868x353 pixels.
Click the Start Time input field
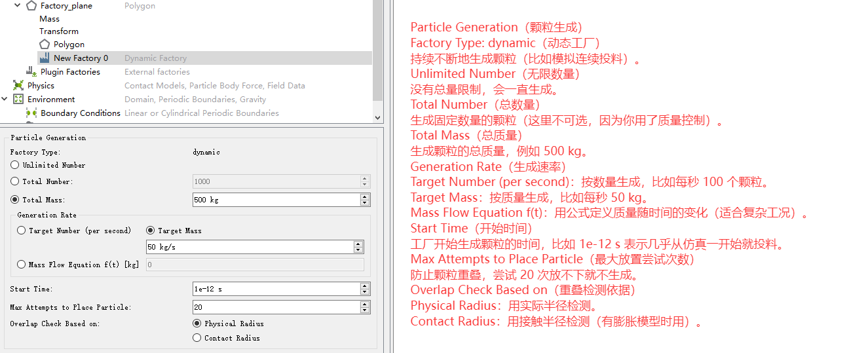(275, 289)
